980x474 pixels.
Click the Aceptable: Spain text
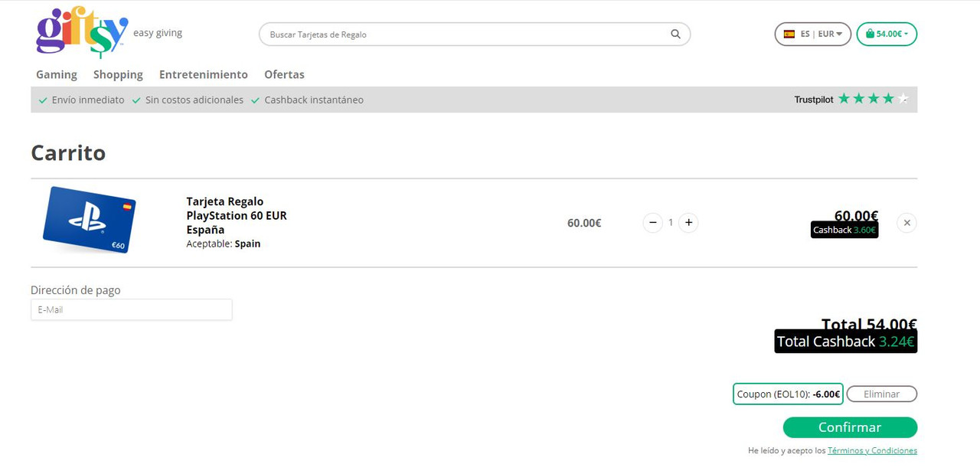pos(224,244)
